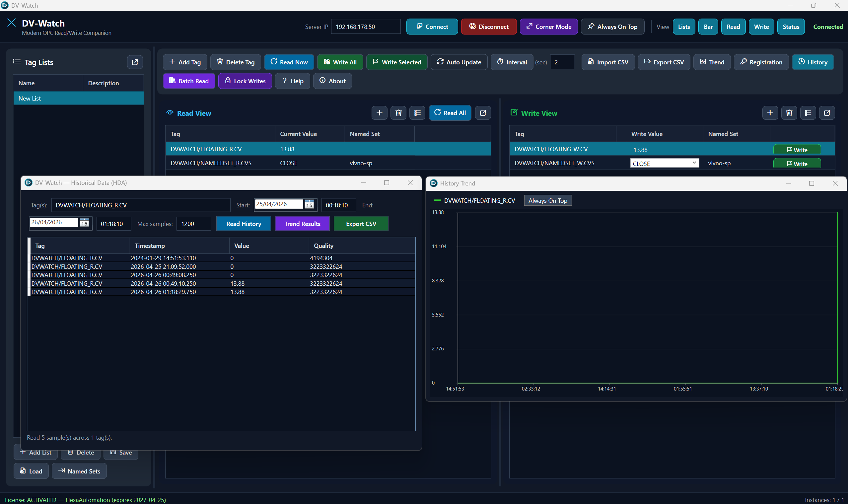Open the History button
This screenshot has height=504, width=848.
click(813, 62)
